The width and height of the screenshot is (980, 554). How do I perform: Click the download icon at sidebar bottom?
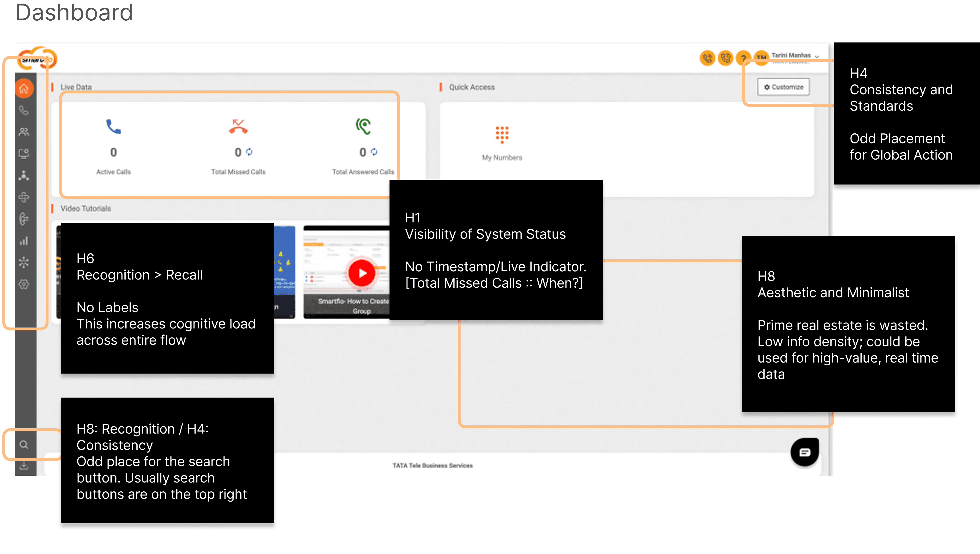[x=24, y=465]
